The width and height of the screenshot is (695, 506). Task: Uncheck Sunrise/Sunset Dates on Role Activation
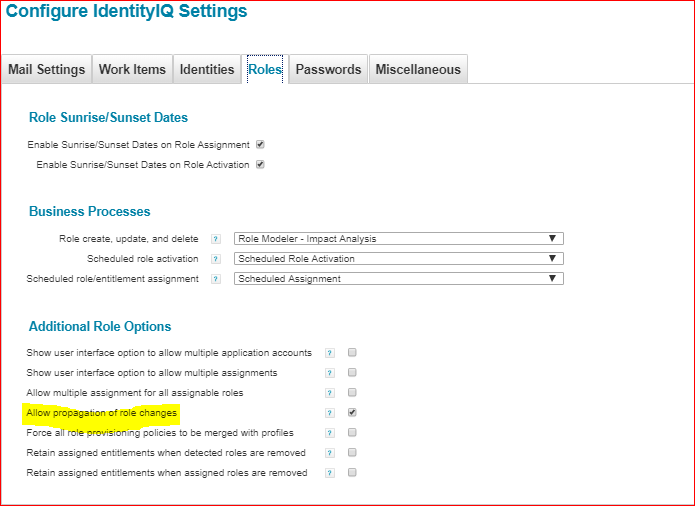pyautogui.click(x=260, y=165)
